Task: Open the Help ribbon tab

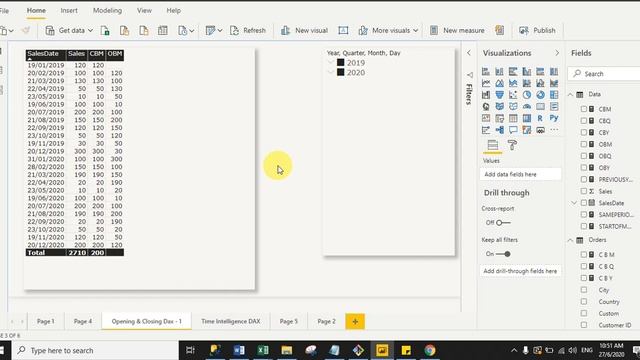Action: pyautogui.click(x=173, y=11)
